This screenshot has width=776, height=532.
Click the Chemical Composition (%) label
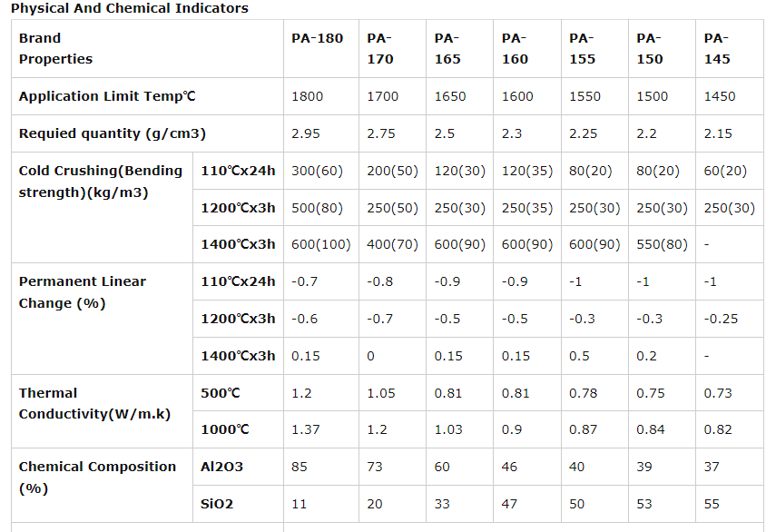tap(97, 477)
